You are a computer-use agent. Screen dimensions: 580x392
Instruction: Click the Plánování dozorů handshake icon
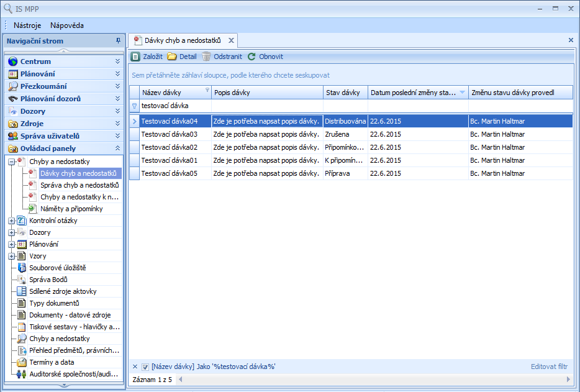(13, 99)
